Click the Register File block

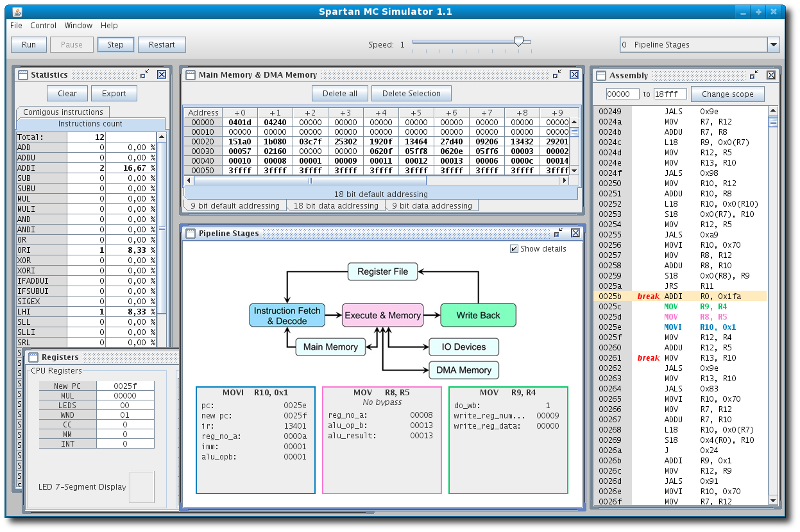(383, 272)
